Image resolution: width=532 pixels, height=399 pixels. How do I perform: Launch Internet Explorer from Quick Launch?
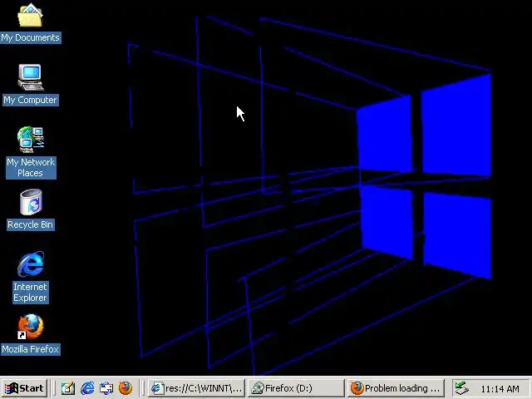coord(87,388)
